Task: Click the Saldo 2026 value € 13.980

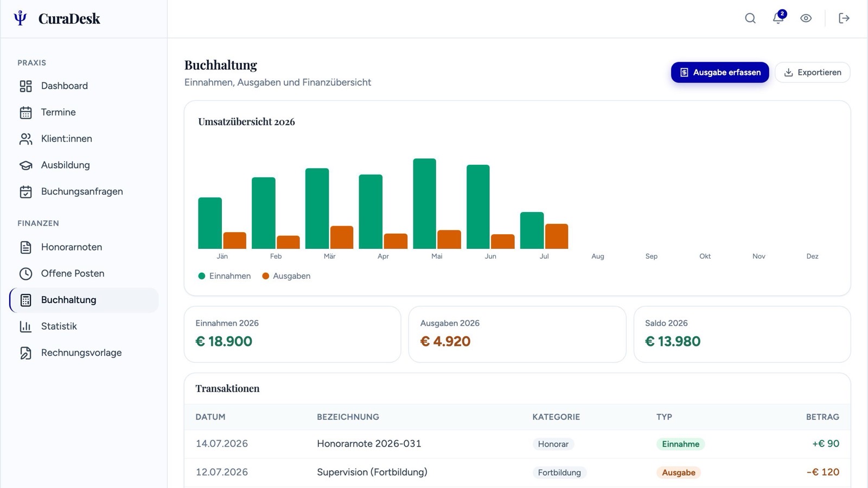Action: coord(673,342)
